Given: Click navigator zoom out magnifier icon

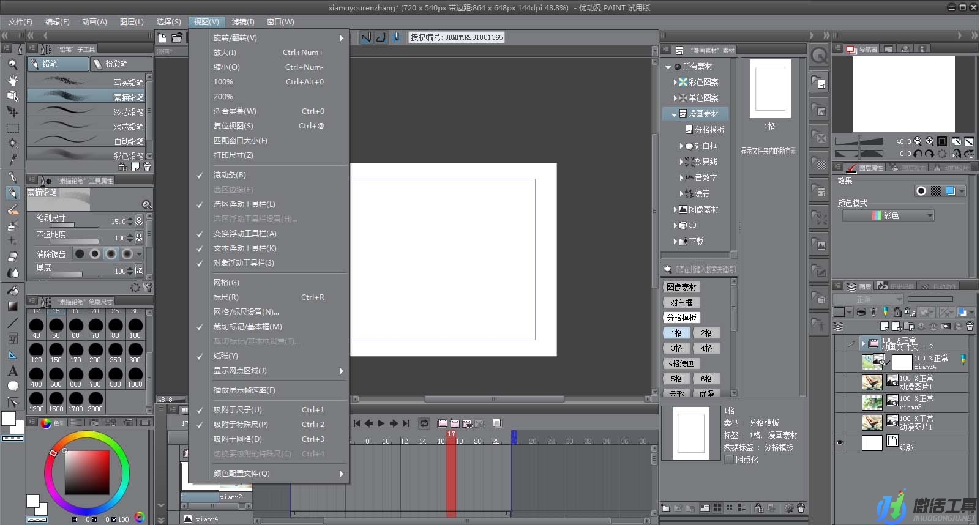Looking at the screenshot, I should [917, 141].
